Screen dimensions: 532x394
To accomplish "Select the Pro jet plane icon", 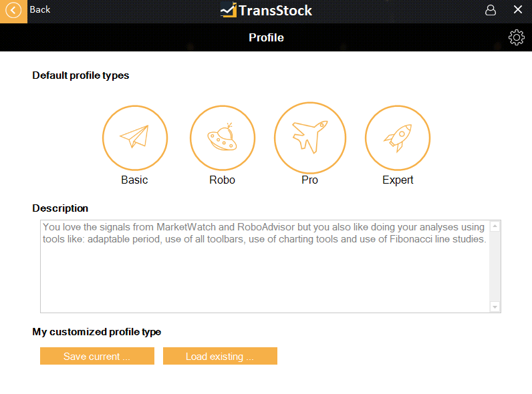I will coord(310,138).
